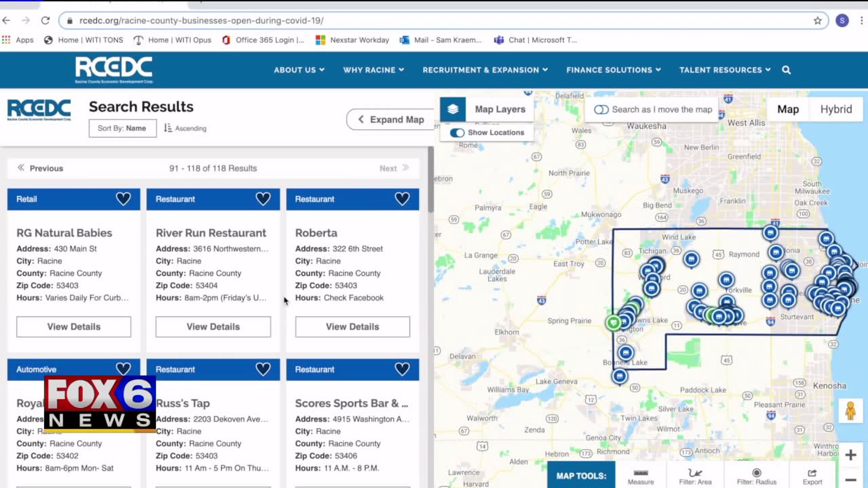Toggle Show Locations switch off
The height and width of the screenshot is (488, 868).
click(x=457, y=132)
